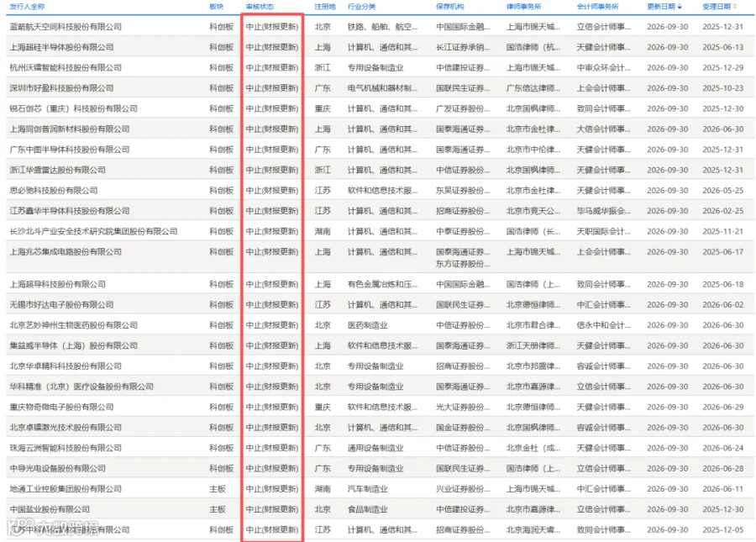Select 中国盐业股份有限公司 issuer name
756x542 pixels.
[50, 510]
